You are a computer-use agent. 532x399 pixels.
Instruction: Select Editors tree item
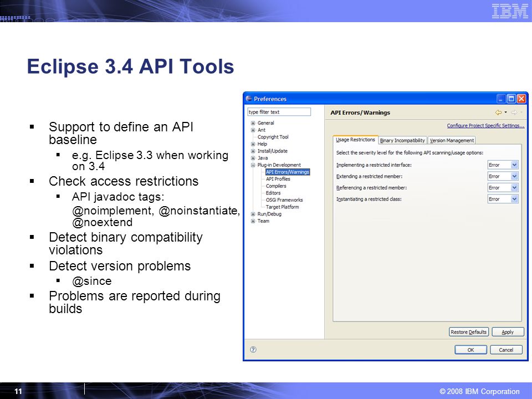pos(273,193)
